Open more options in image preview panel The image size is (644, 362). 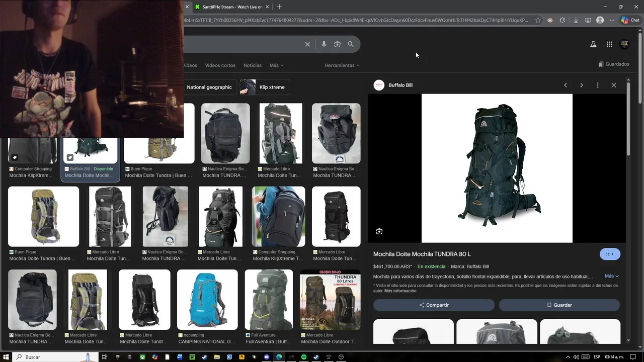coord(597,85)
